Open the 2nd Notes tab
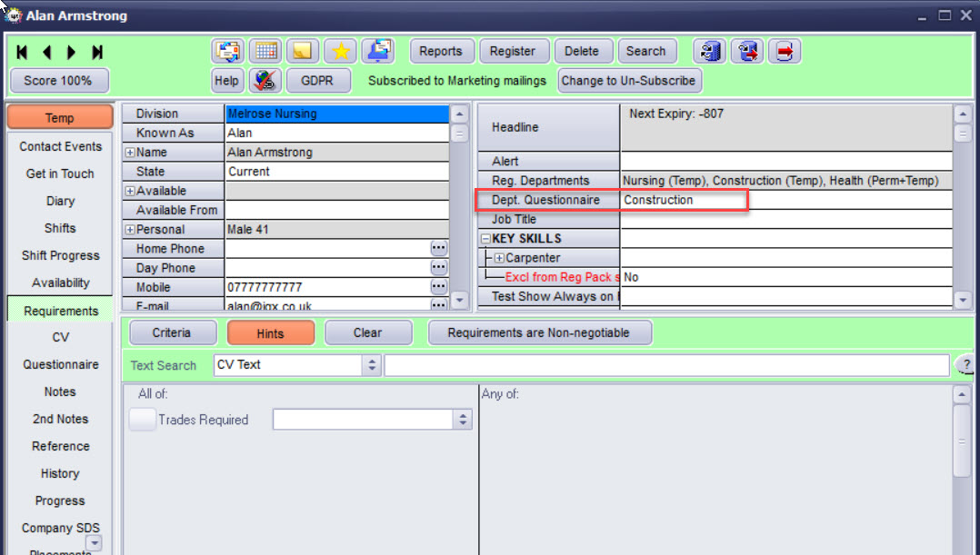This screenshot has width=980, height=555. 60,419
